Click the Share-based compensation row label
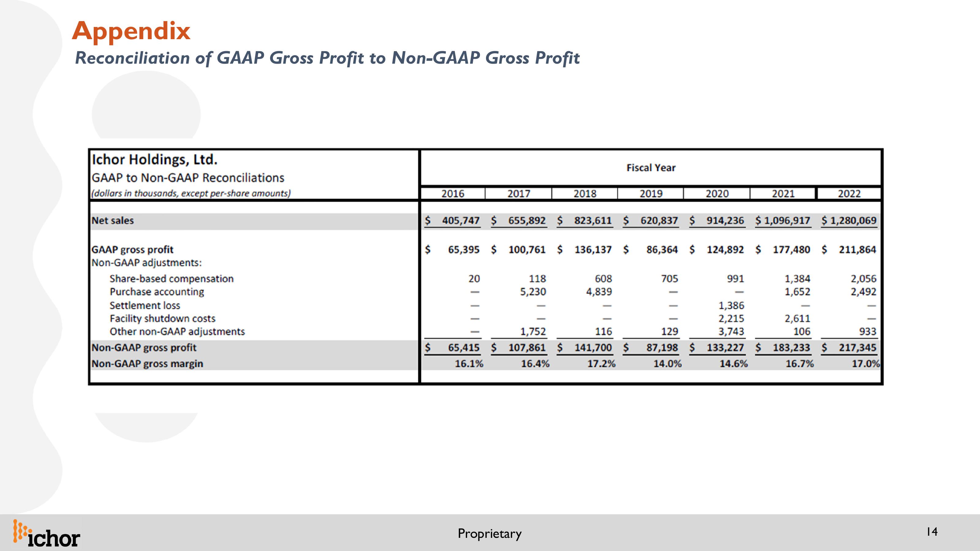980x551 pixels. tap(171, 279)
